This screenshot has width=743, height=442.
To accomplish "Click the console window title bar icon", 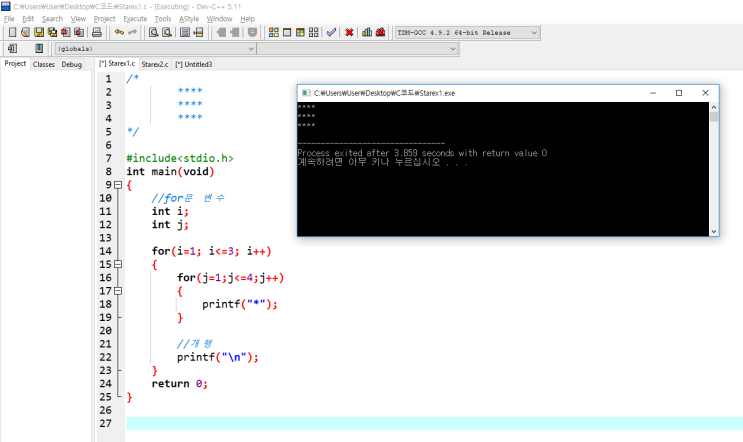I will click(x=306, y=93).
